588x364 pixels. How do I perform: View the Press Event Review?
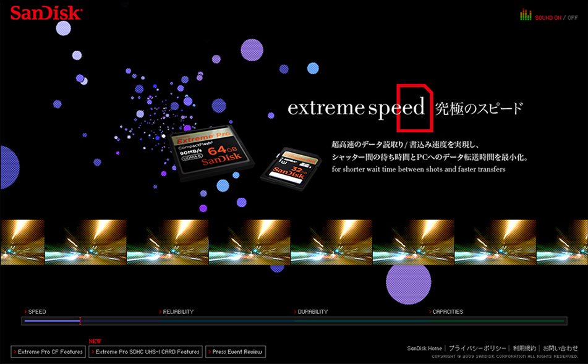(236, 352)
